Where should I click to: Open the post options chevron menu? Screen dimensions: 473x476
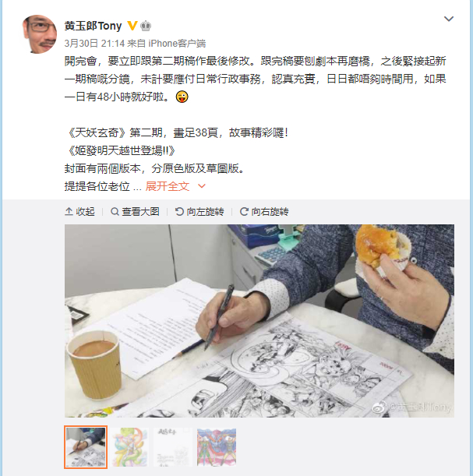point(448,19)
